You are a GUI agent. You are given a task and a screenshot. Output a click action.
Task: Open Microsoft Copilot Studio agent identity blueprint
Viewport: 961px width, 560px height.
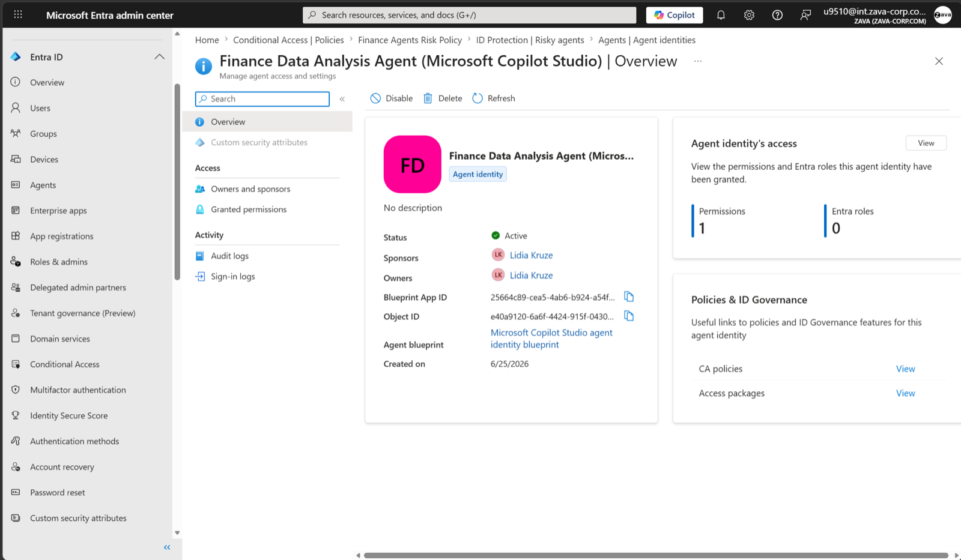click(551, 339)
